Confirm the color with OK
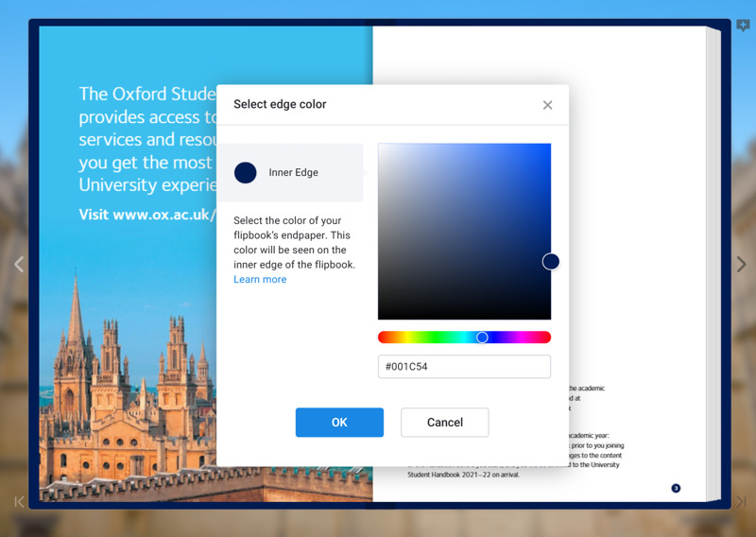The width and height of the screenshot is (756, 537). (x=339, y=423)
